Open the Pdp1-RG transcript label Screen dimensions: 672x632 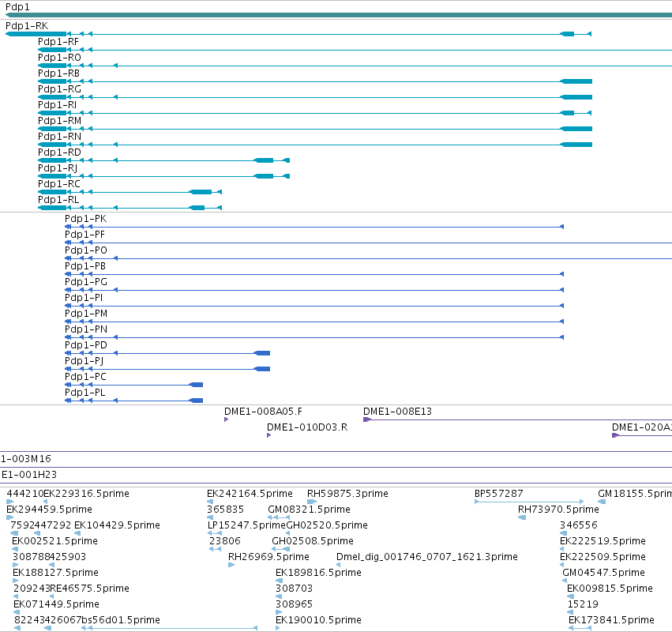[x=59, y=89]
